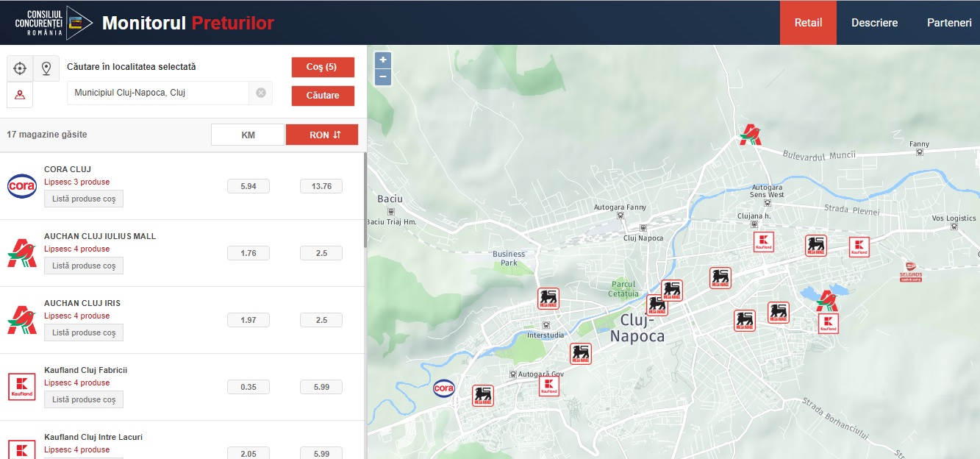Click Auchan logo in Iulius Mall row
This screenshot has height=459, width=980.
tap(22, 253)
